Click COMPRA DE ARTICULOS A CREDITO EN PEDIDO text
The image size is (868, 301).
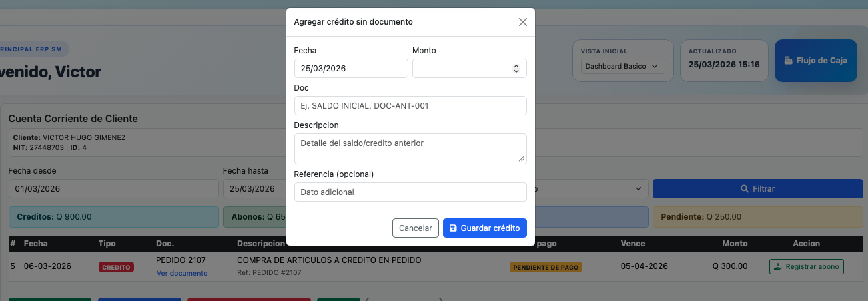click(329, 260)
